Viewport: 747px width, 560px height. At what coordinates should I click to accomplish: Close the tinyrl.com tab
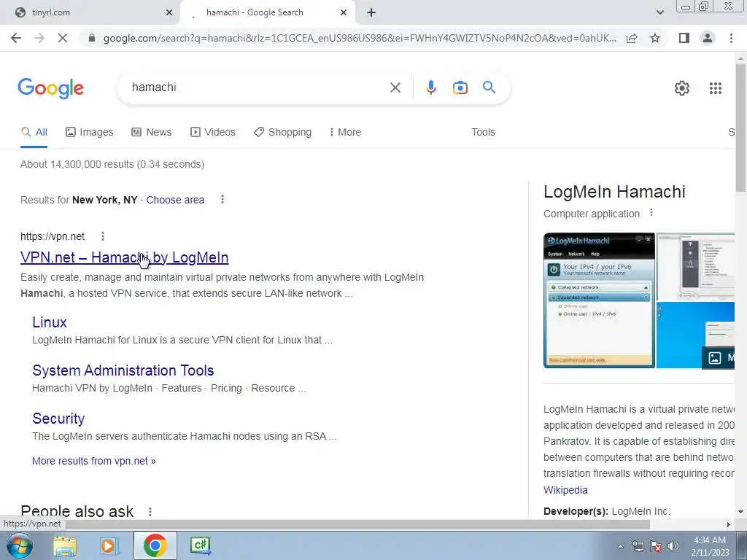(169, 13)
